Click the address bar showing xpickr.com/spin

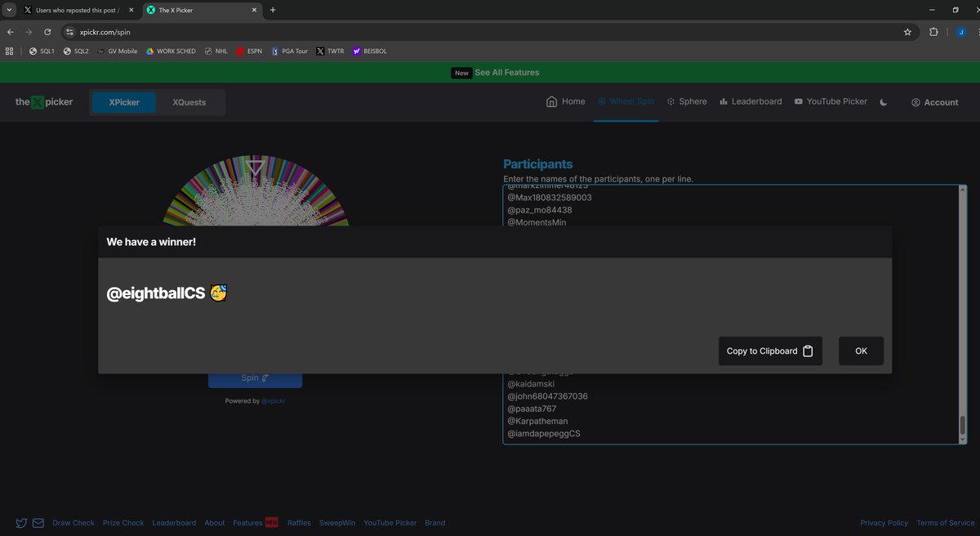click(490, 32)
